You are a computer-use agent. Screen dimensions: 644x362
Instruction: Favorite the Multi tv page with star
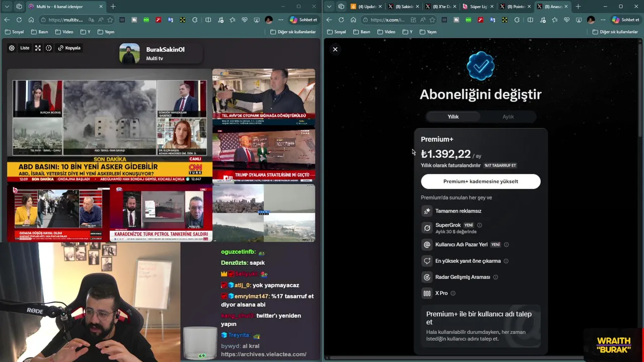click(x=110, y=20)
